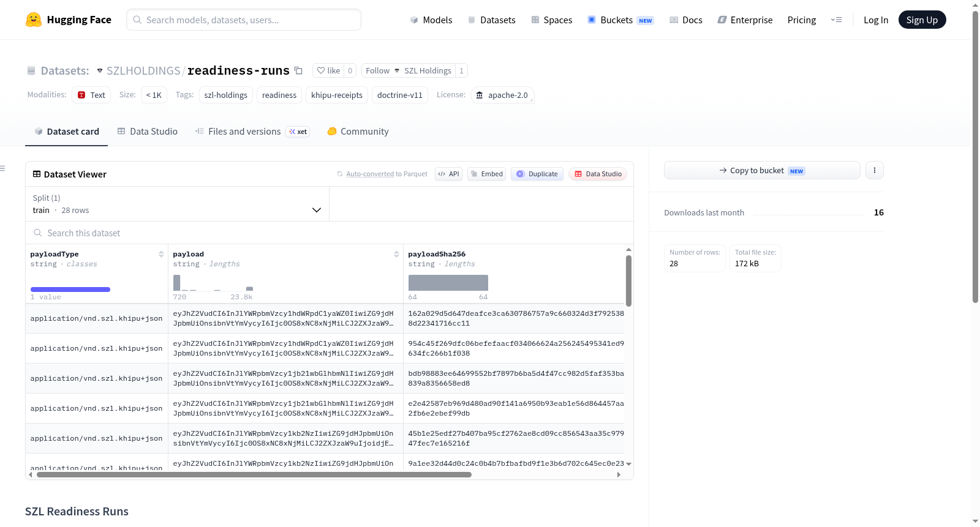Viewport: 980px width, 527px height.
Task: Click the table scroll-up arrow
Action: 628,250
